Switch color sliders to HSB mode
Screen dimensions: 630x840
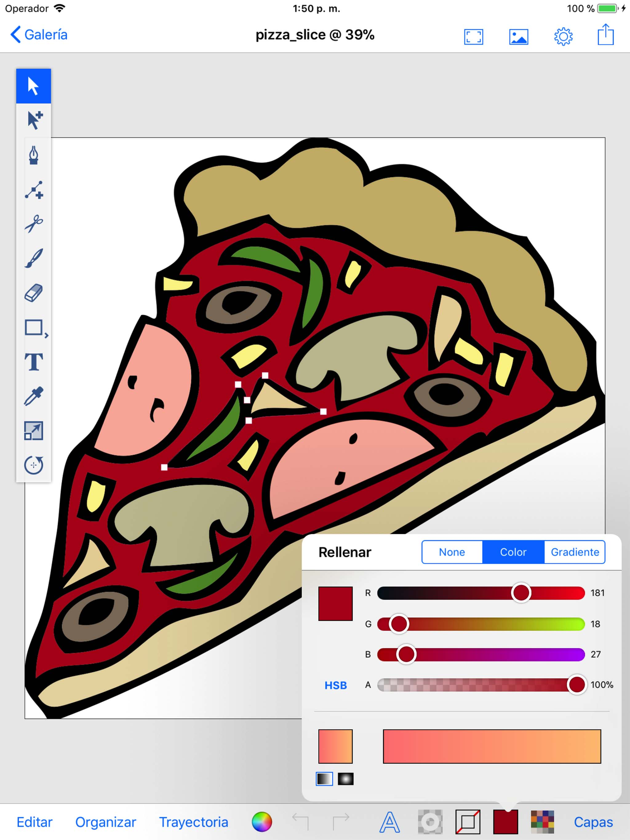pos(336,685)
